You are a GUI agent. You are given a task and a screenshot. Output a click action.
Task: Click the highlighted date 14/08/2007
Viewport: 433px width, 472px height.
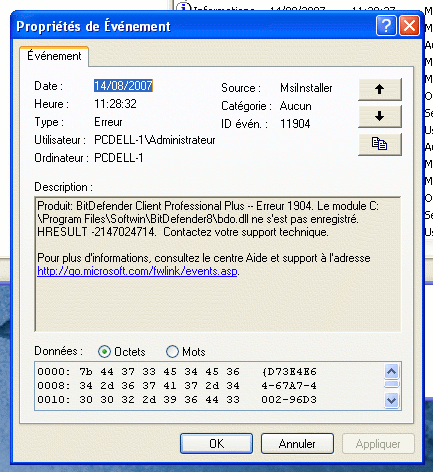click(x=123, y=86)
